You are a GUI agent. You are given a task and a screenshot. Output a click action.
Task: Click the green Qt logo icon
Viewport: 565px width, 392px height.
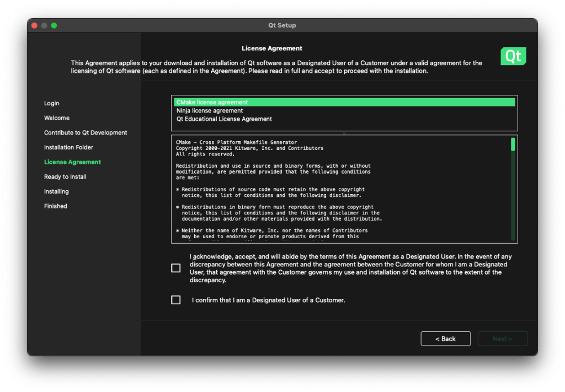[x=513, y=56]
